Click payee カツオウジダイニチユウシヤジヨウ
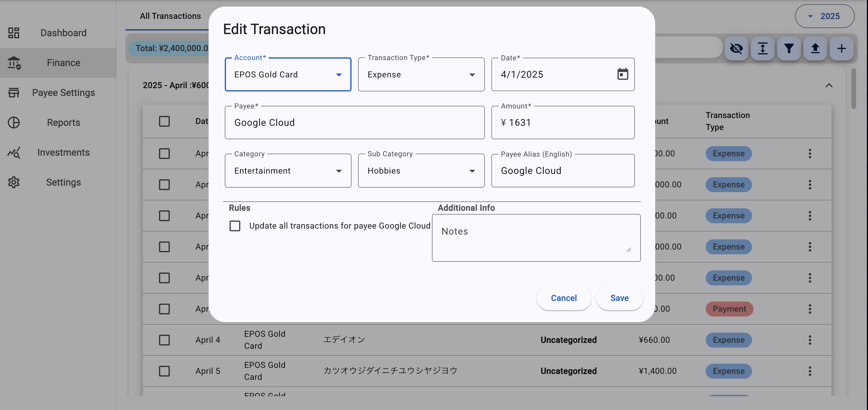This screenshot has width=868, height=410. pyautogui.click(x=390, y=371)
